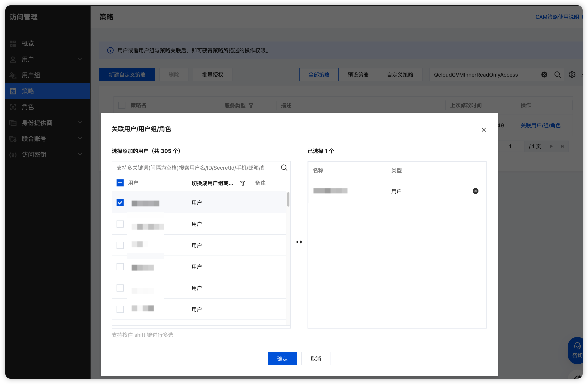Click the user list scrollbar thumb
The width and height of the screenshot is (588, 384).
coord(288,199)
